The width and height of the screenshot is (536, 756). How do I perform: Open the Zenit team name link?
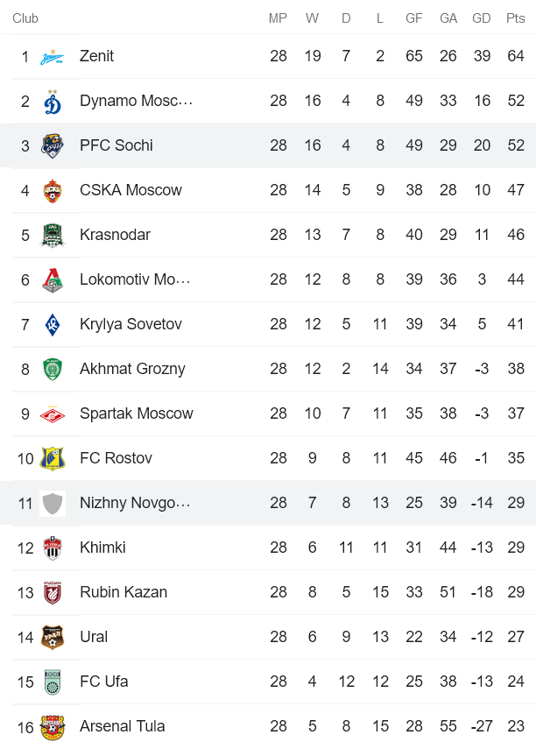pos(96,56)
